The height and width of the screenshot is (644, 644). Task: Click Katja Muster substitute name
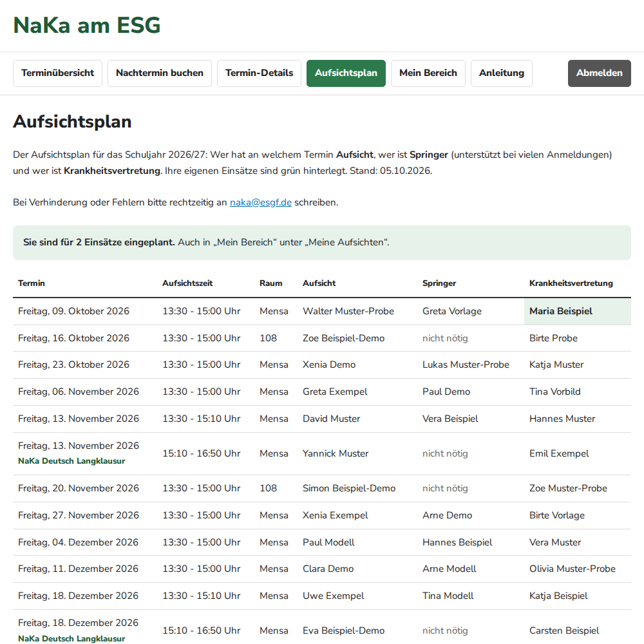coord(556,365)
